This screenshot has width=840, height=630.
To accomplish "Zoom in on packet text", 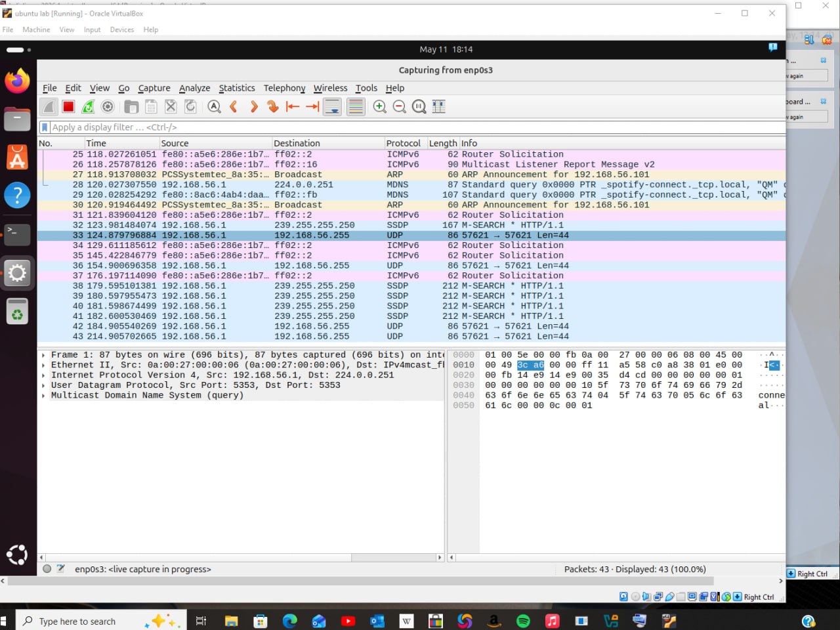I will 379,106.
